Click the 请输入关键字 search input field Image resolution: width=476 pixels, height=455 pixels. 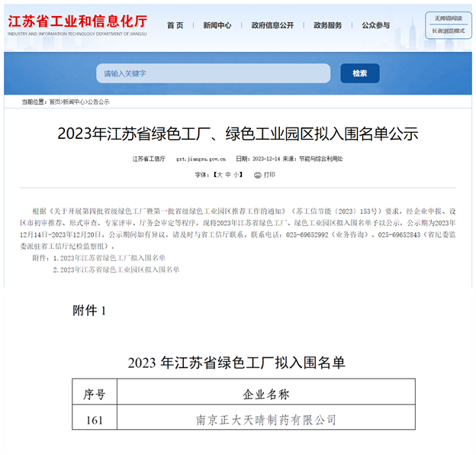pyautogui.click(x=213, y=73)
